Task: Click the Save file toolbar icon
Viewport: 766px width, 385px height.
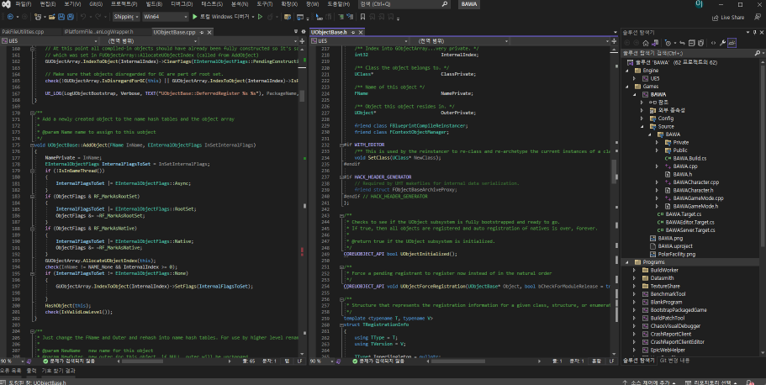Action: (61, 17)
